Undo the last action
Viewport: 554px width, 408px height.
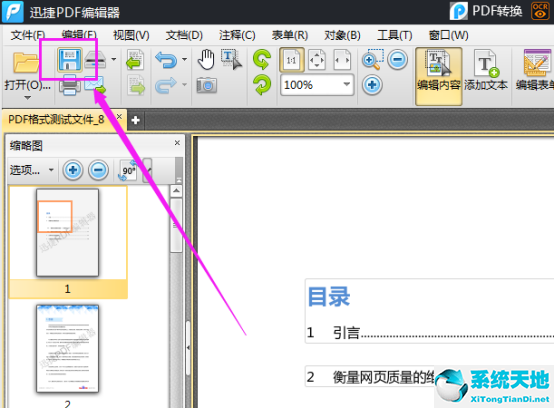166,60
